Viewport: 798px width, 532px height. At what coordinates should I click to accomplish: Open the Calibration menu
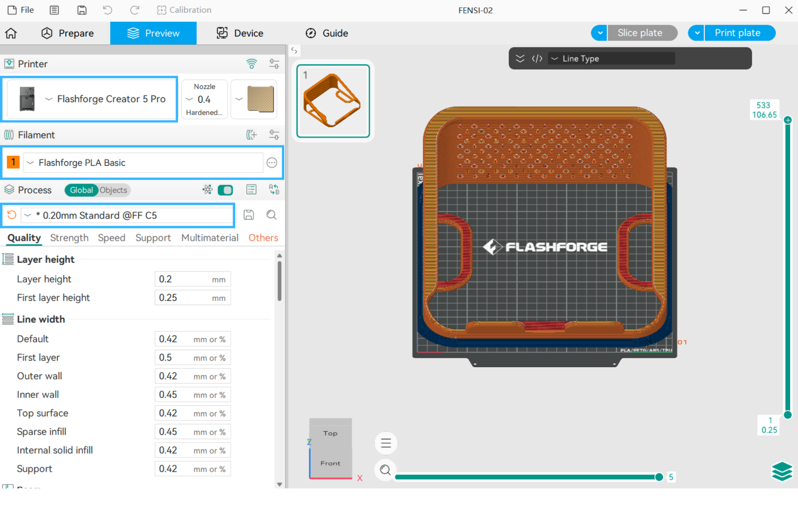[x=184, y=10]
